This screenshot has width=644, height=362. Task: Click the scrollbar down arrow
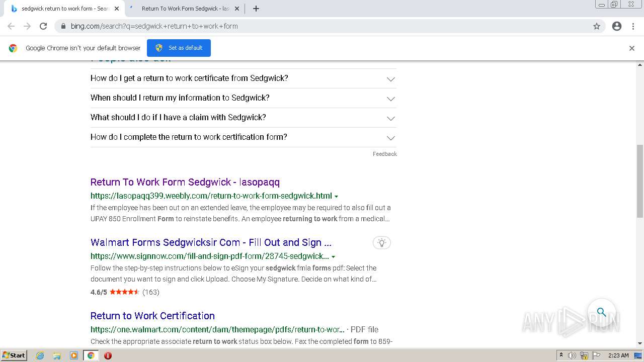(640, 343)
